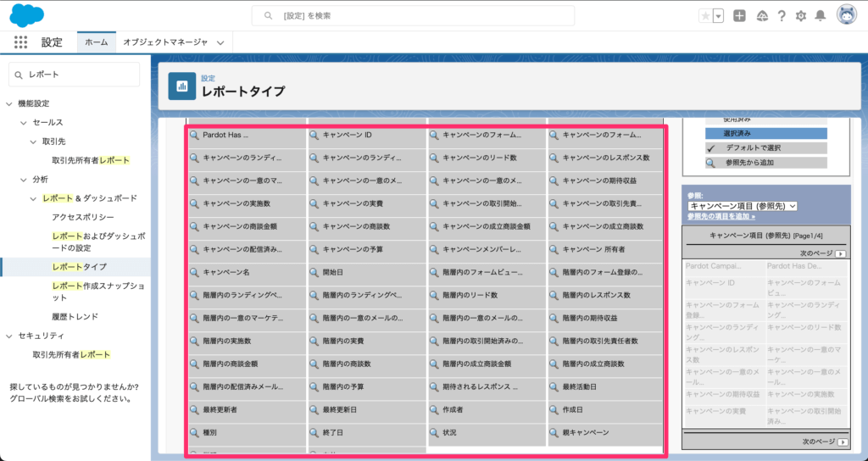Click the favorites star icon

[705, 16]
